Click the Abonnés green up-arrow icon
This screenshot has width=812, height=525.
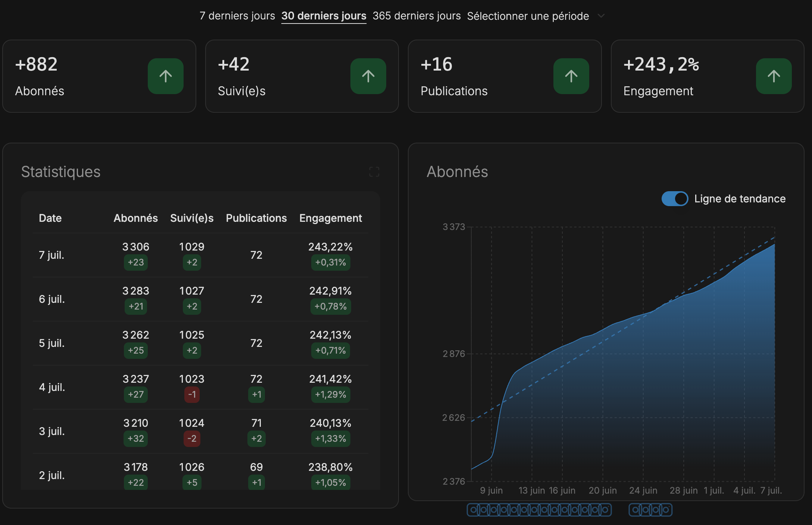point(165,76)
